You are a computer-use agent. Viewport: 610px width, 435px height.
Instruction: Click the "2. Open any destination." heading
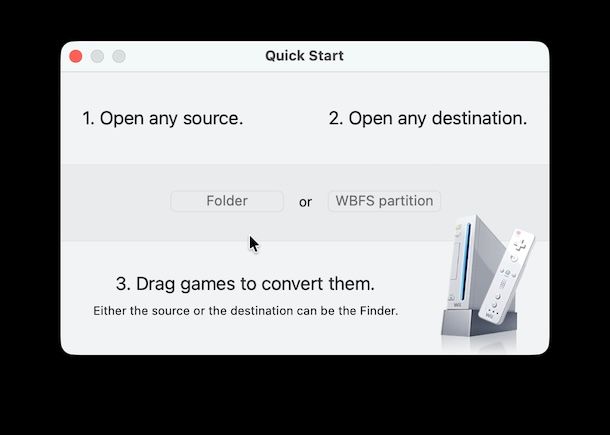(x=427, y=118)
